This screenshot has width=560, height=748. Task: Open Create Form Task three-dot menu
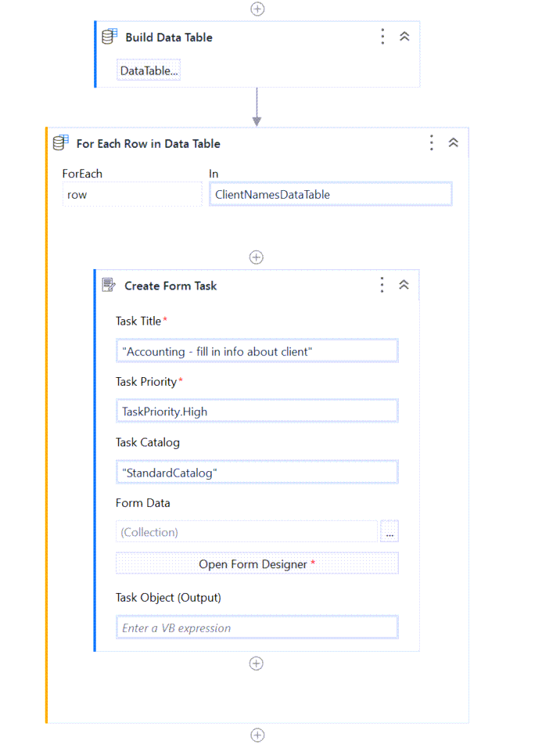382,286
